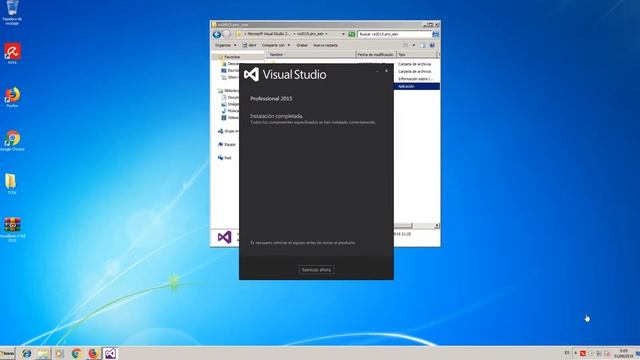Open the Start menu

pos(7,353)
